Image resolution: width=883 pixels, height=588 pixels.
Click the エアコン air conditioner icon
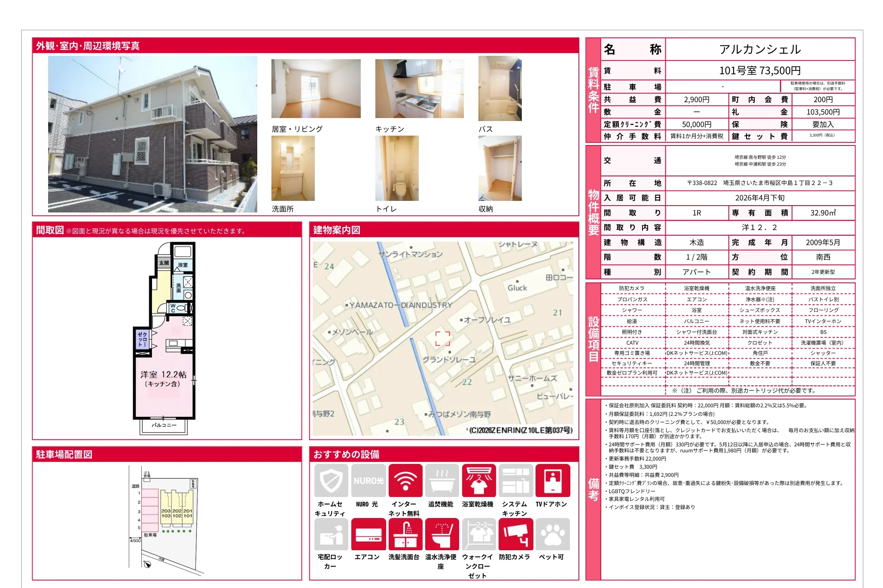(368, 534)
